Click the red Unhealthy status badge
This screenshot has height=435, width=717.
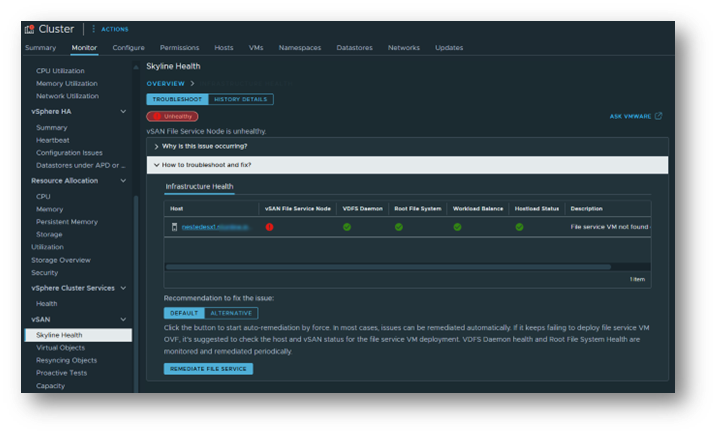tap(172, 116)
